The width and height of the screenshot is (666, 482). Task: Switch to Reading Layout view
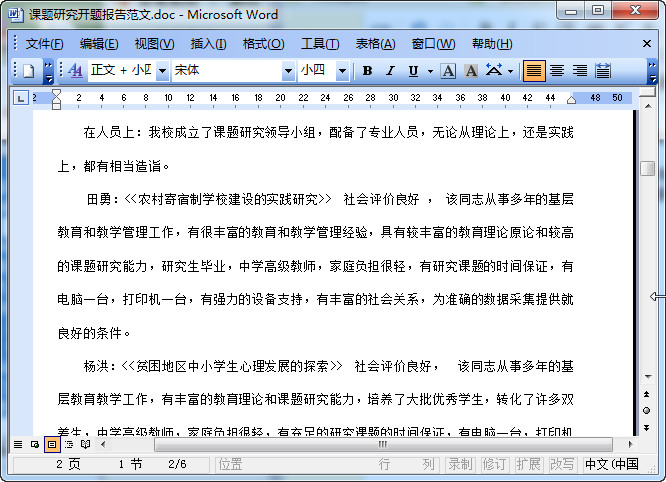click(85, 445)
